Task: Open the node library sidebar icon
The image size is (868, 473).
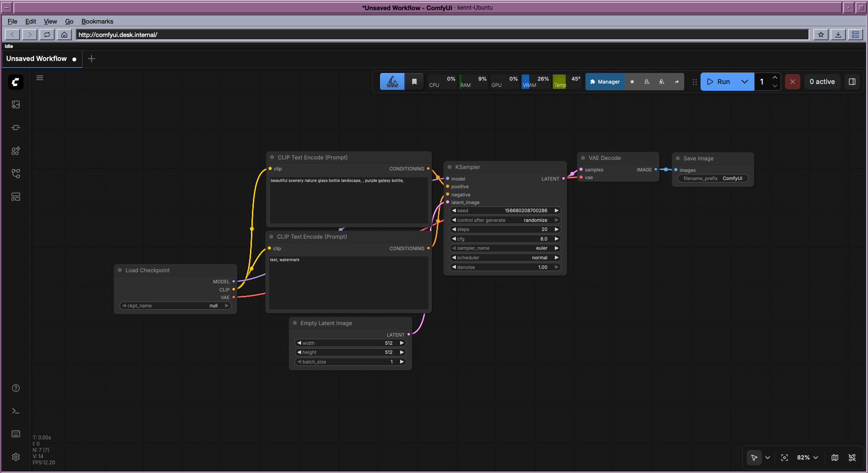Action: (16, 128)
